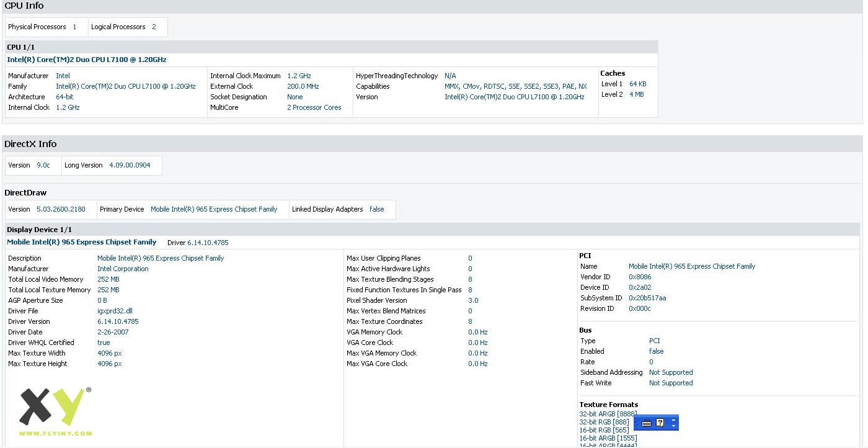Select the Driver 6.14.10.4785 heading text
868x448 pixels.
(x=198, y=243)
